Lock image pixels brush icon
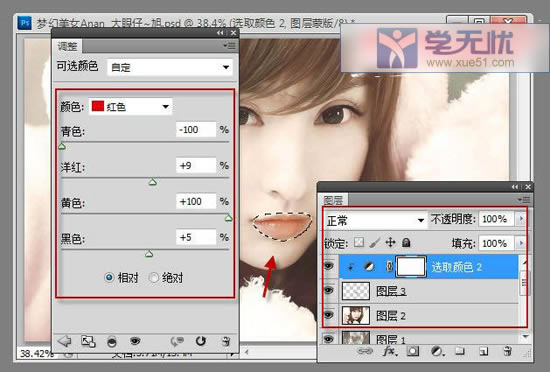This screenshot has height=372, width=550. coord(375,242)
